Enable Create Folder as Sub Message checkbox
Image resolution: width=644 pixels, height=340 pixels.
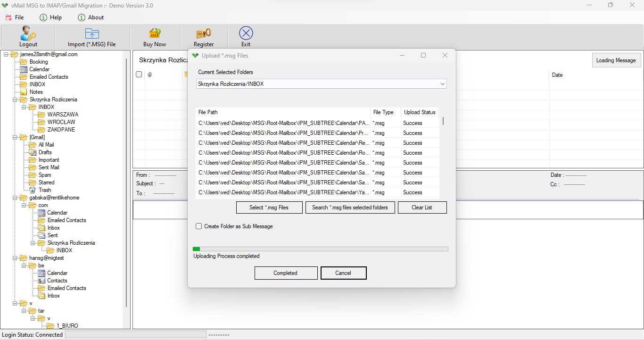click(199, 226)
